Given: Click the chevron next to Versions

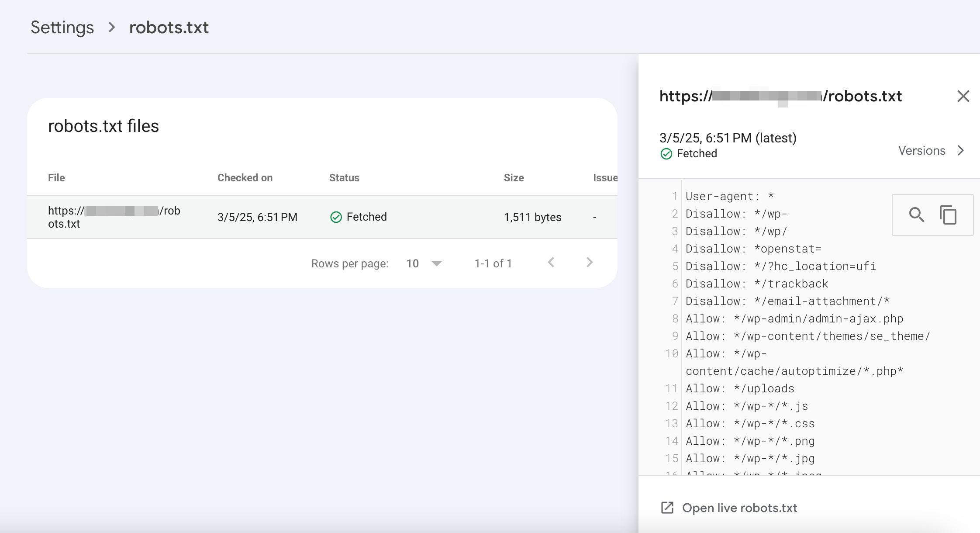Looking at the screenshot, I should (961, 150).
